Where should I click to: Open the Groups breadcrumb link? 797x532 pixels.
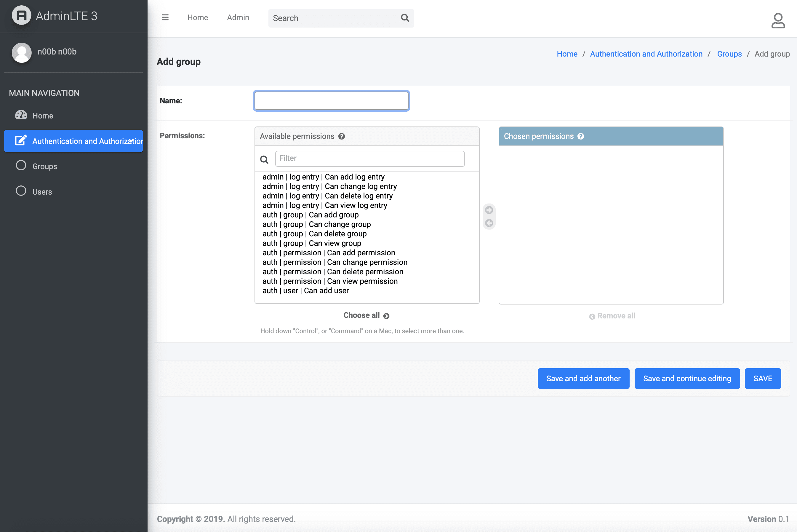729,54
